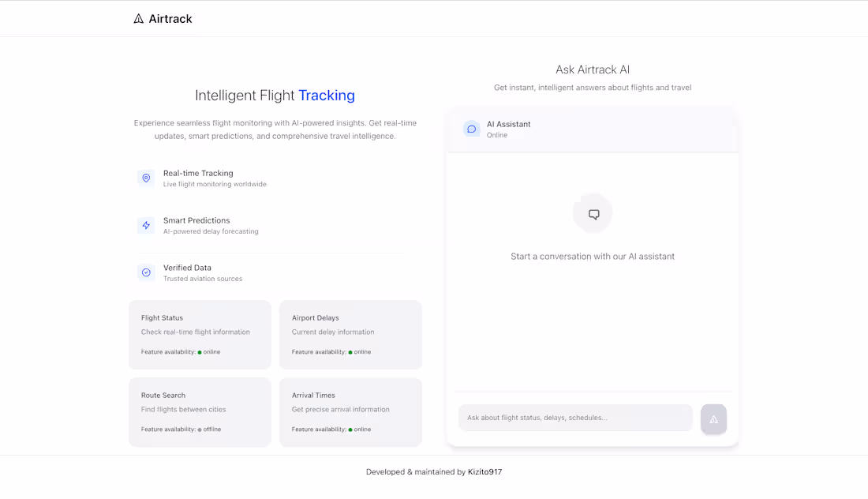868x499 pixels.
Task: Open the Arrival Times card
Action: 350,412
